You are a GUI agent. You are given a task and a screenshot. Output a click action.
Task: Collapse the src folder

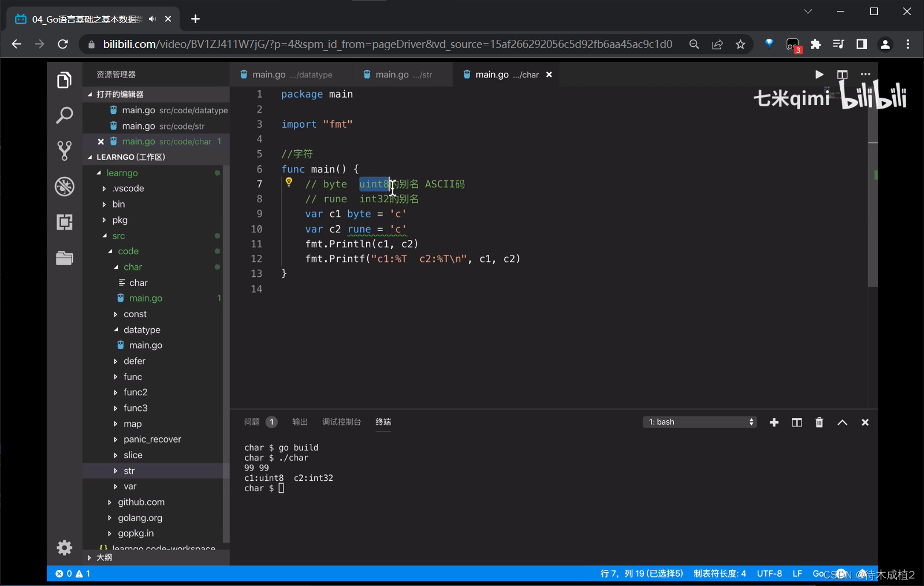pyautogui.click(x=118, y=236)
